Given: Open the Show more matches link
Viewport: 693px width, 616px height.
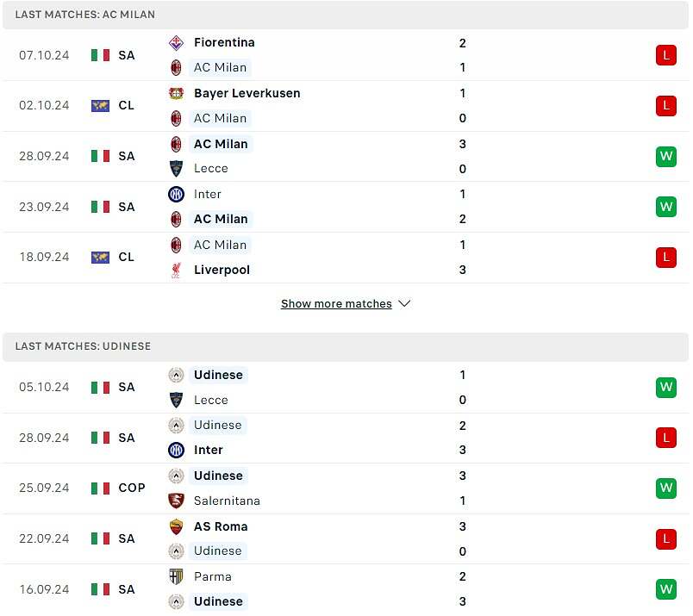Looking at the screenshot, I should 336,304.
